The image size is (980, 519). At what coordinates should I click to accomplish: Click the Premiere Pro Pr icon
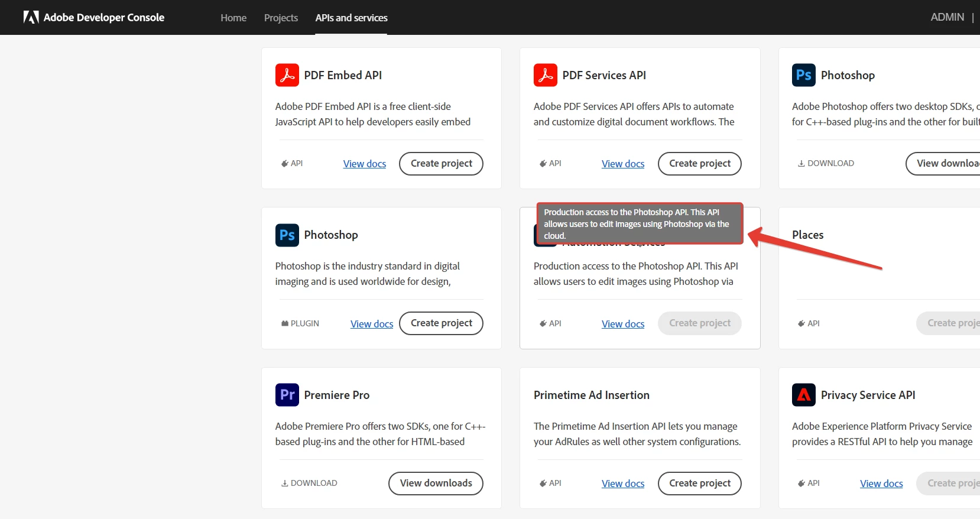point(287,395)
